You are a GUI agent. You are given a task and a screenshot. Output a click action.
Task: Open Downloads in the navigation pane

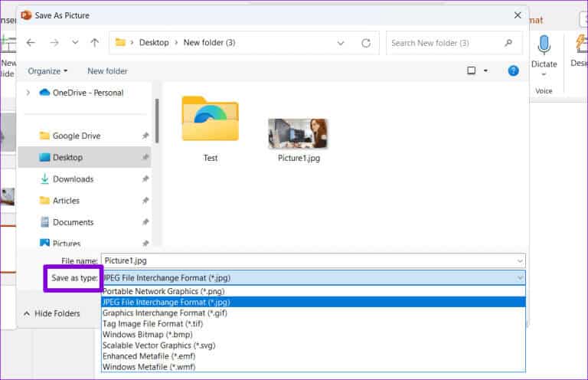(x=73, y=179)
